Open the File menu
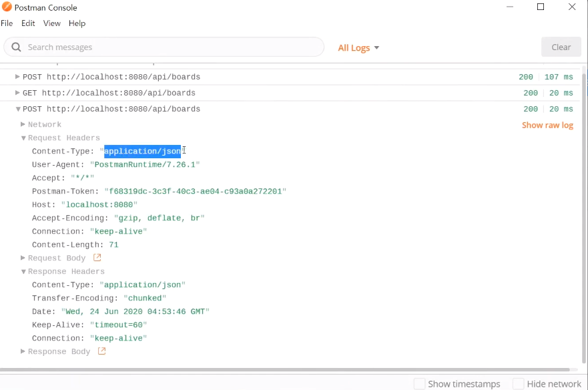This screenshot has width=588, height=390. coord(7,23)
